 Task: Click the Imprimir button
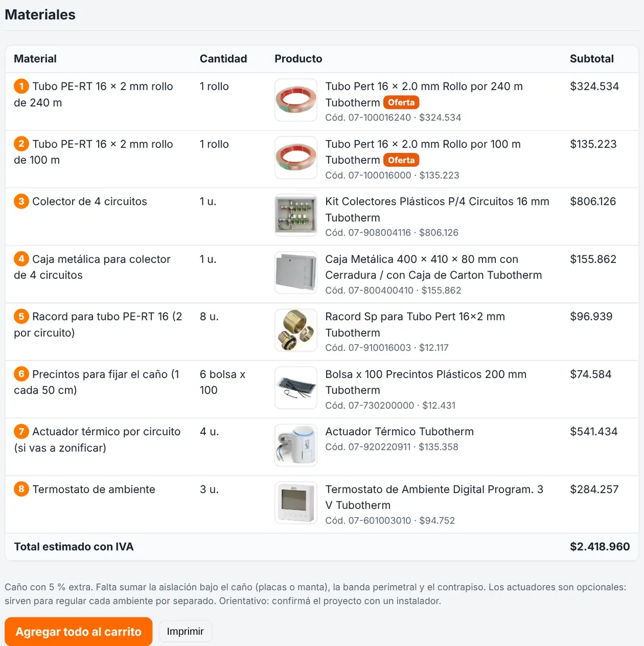pyautogui.click(x=185, y=631)
